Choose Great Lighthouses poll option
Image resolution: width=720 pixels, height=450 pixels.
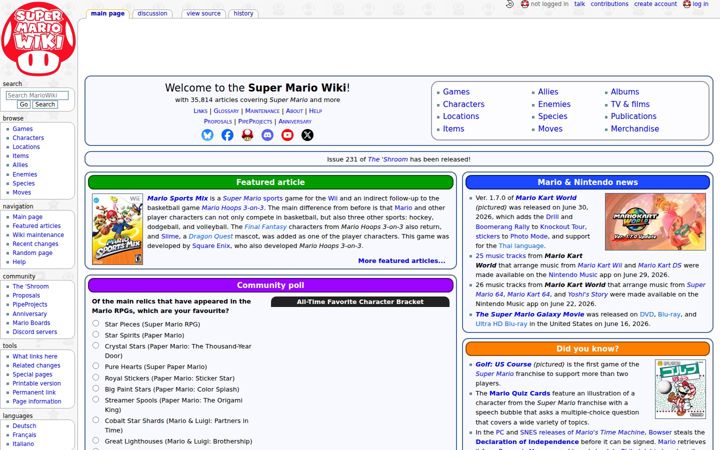pyautogui.click(x=96, y=440)
